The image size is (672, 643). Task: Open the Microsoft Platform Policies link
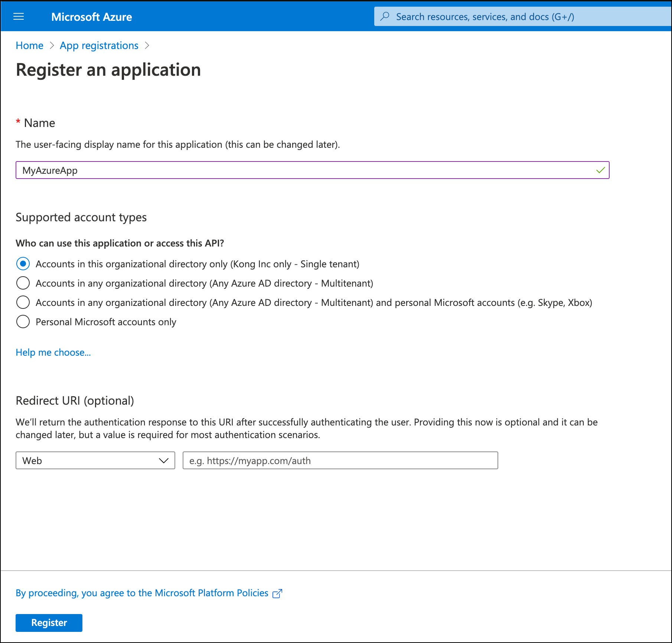tap(142, 593)
